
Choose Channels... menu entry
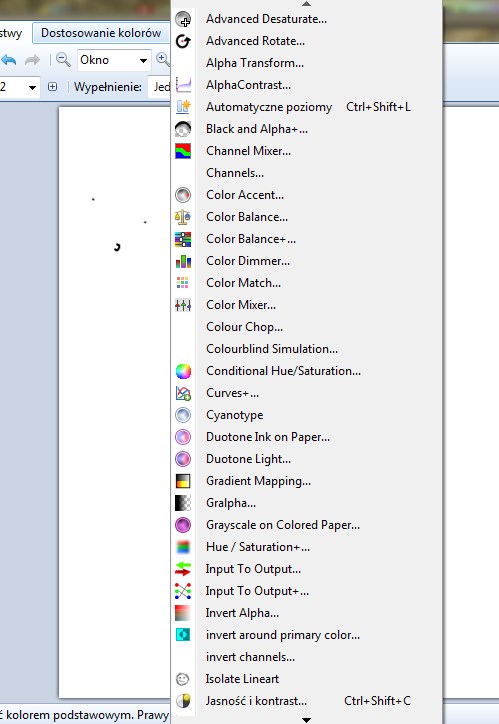pyautogui.click(x=307, y=173)
